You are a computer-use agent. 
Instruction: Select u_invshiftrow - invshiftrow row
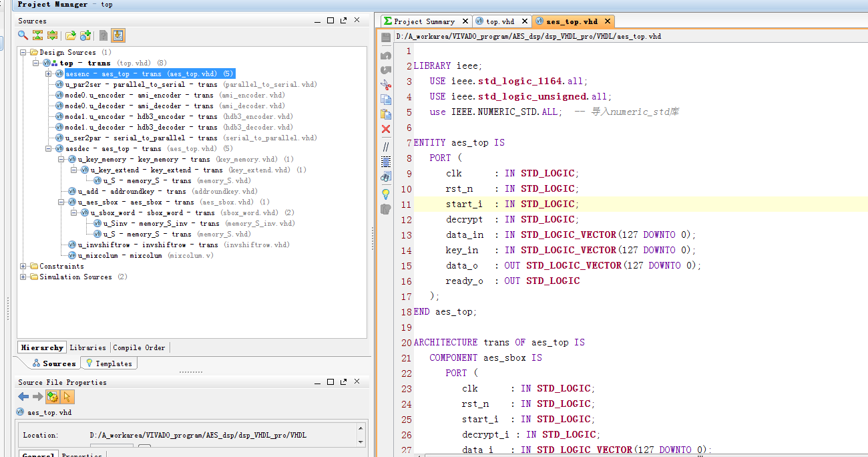click(179, 245)
